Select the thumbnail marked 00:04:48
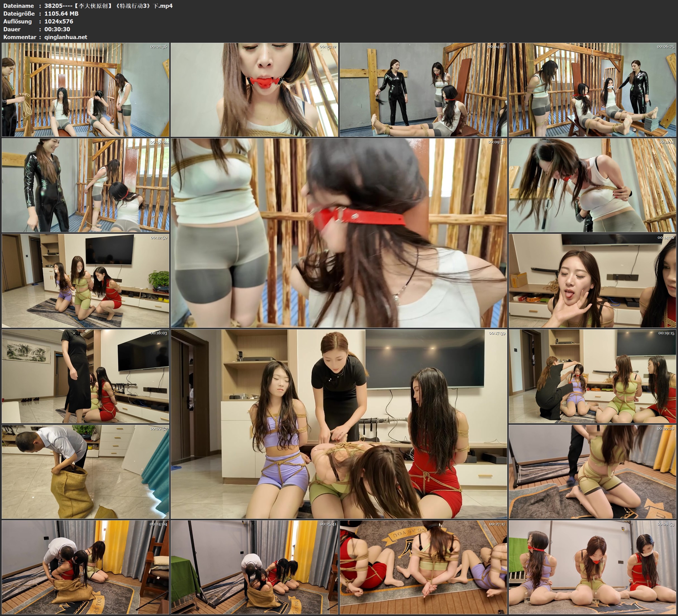Screen dimensions: 678x616 tap(424, 89)
